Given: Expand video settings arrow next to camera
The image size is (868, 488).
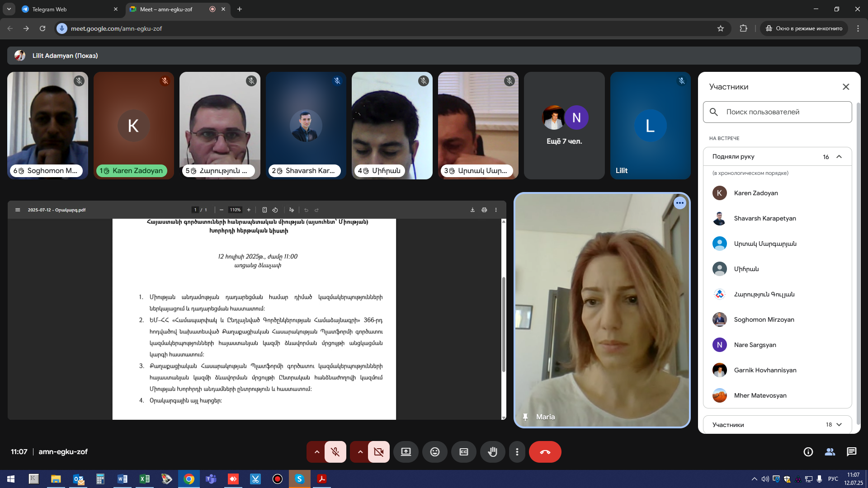Looking at the screenshot, I should 360,452.
